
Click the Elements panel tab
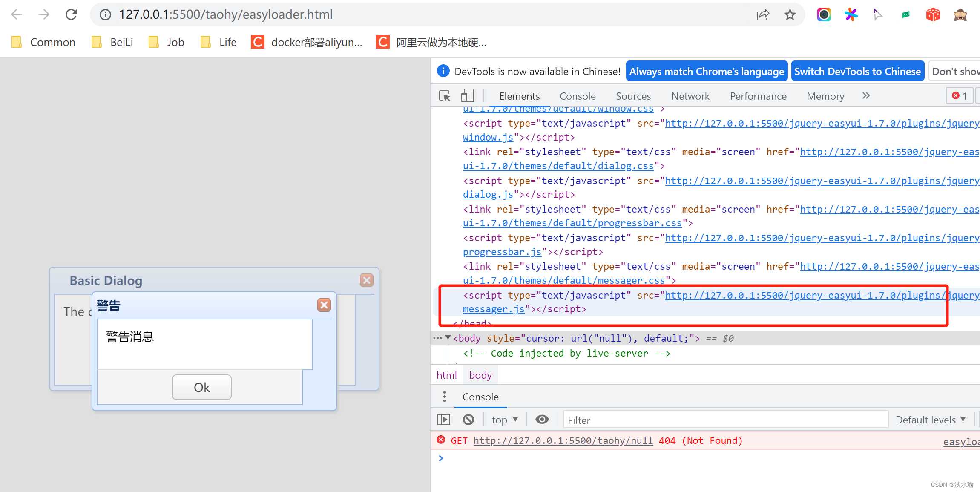[x=520, y=95]
